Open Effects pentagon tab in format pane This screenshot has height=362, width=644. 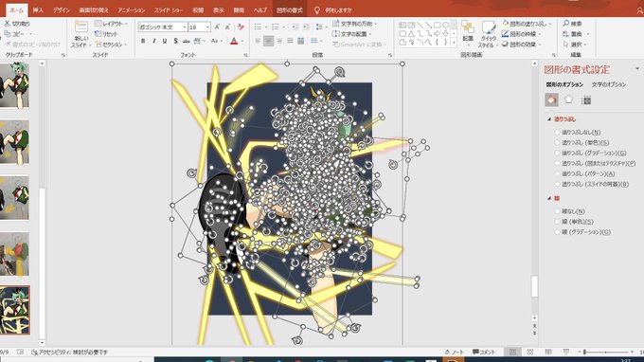568,100
